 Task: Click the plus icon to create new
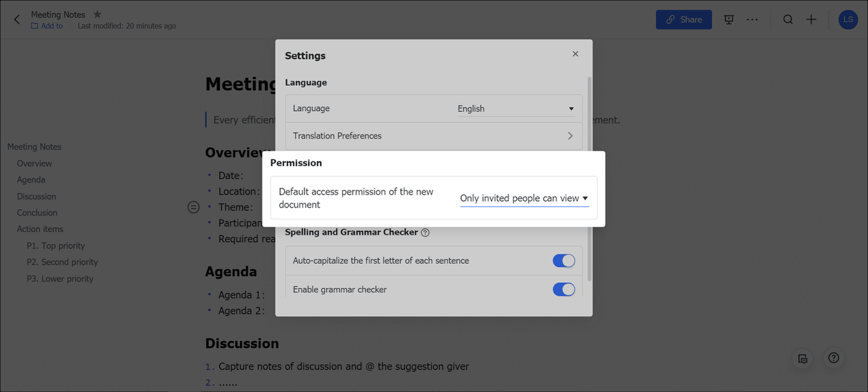pyautogui.click(x=811, y=20)
